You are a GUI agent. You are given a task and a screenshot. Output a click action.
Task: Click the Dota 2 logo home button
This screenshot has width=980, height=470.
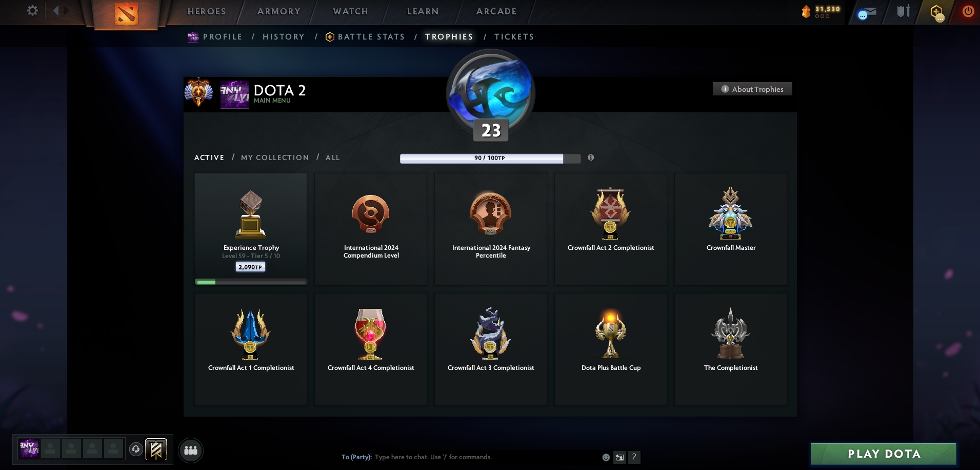(x=126, y=13)
